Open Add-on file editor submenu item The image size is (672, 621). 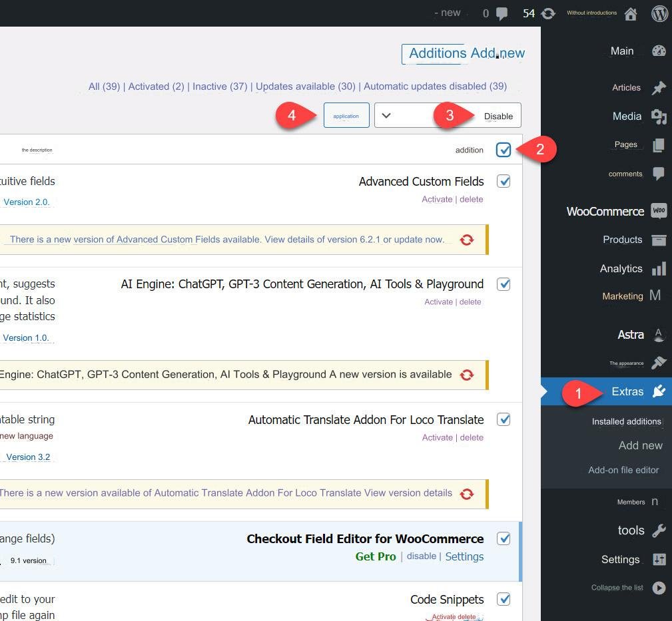tap(623, 470)
